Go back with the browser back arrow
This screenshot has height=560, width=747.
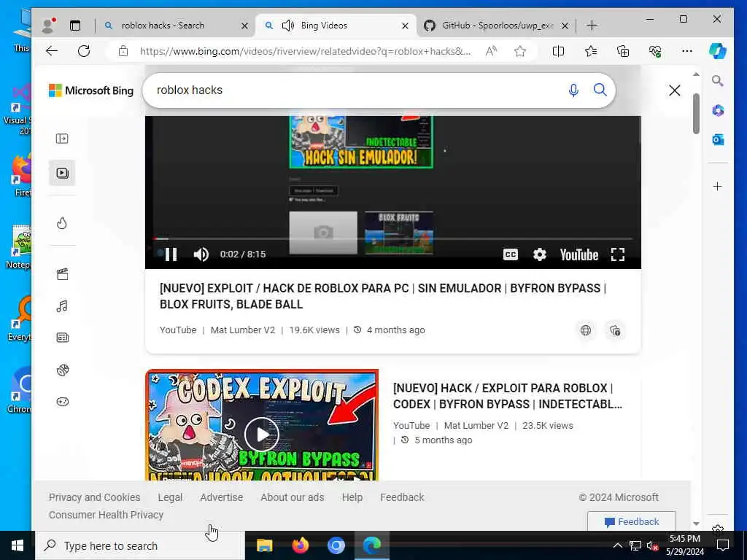click(x=52, y=51)
